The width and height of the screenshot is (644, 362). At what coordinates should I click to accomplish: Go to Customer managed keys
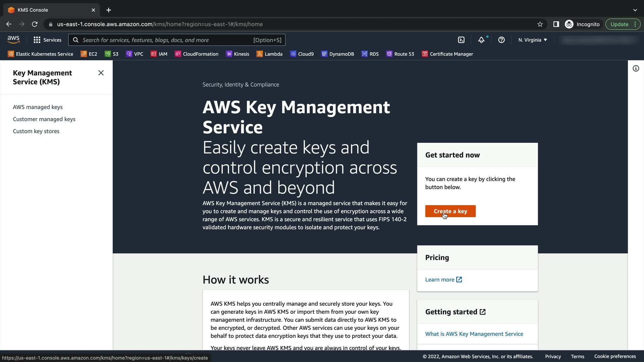pyautogui.click(x=44, y=119)
